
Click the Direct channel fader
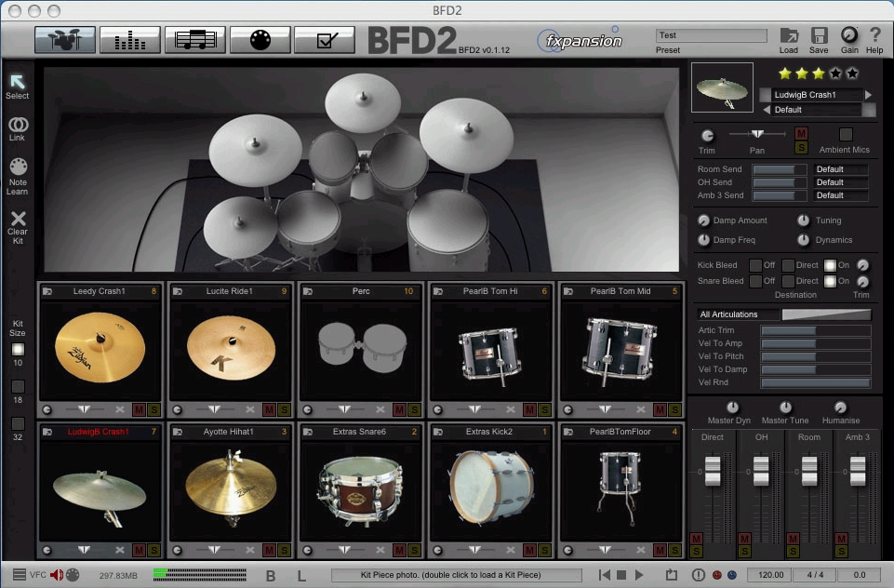click(x=713, y=471)
